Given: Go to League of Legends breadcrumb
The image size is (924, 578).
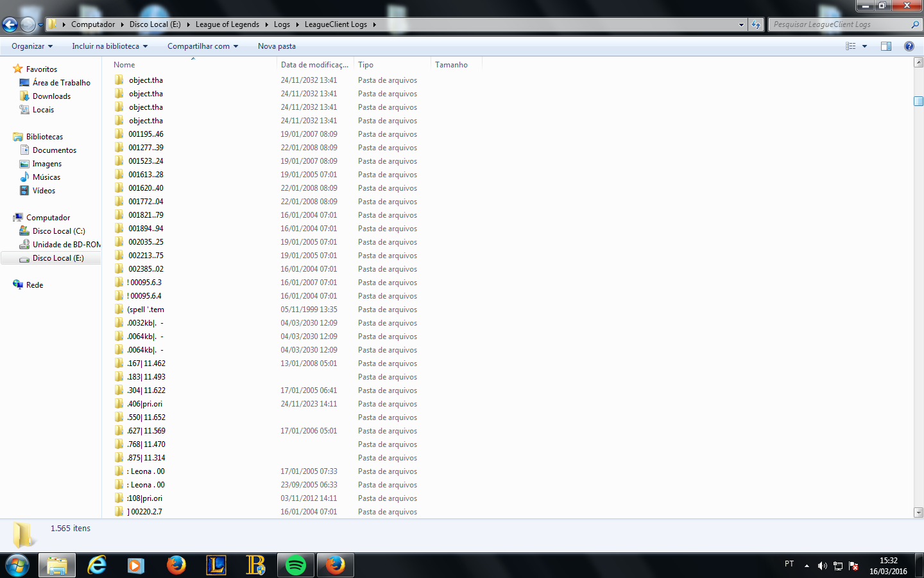Looking at the screenshot, I should [227, 24].
